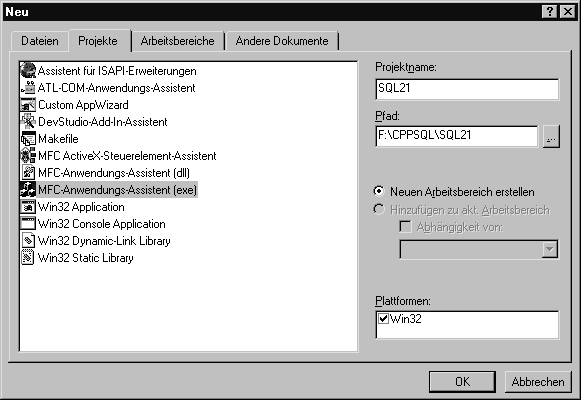Click the Win32 Dynamic-Link Library icon

(28, 241)
